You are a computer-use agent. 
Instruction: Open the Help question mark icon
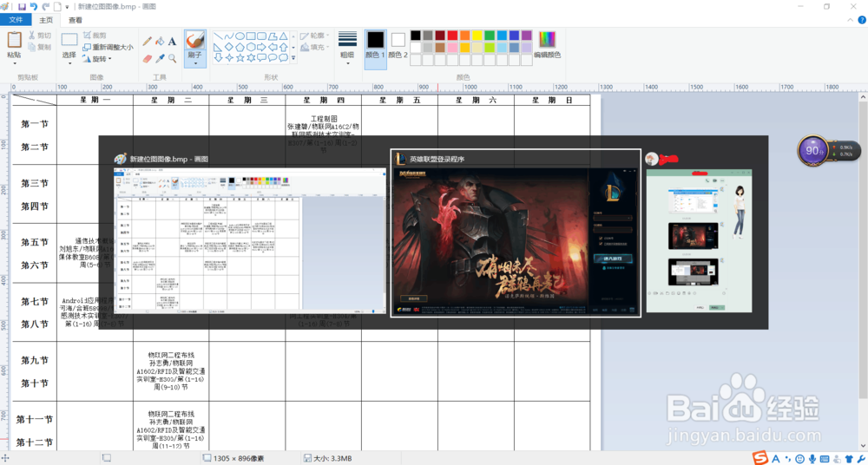(861, 20)
